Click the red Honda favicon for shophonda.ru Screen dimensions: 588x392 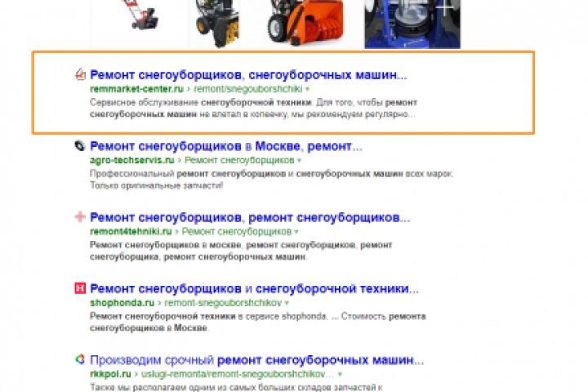80,288
